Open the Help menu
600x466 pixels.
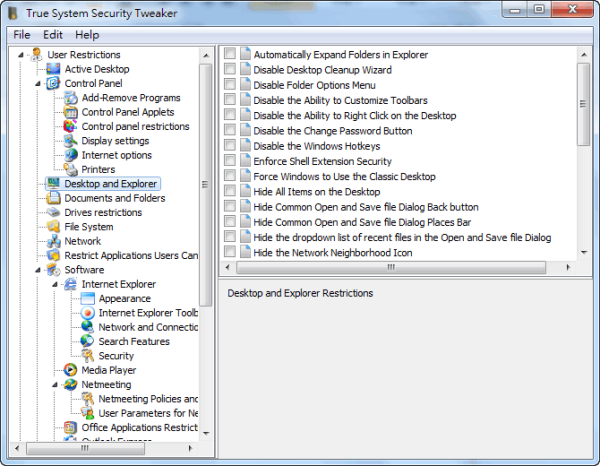tap(87, 35)
